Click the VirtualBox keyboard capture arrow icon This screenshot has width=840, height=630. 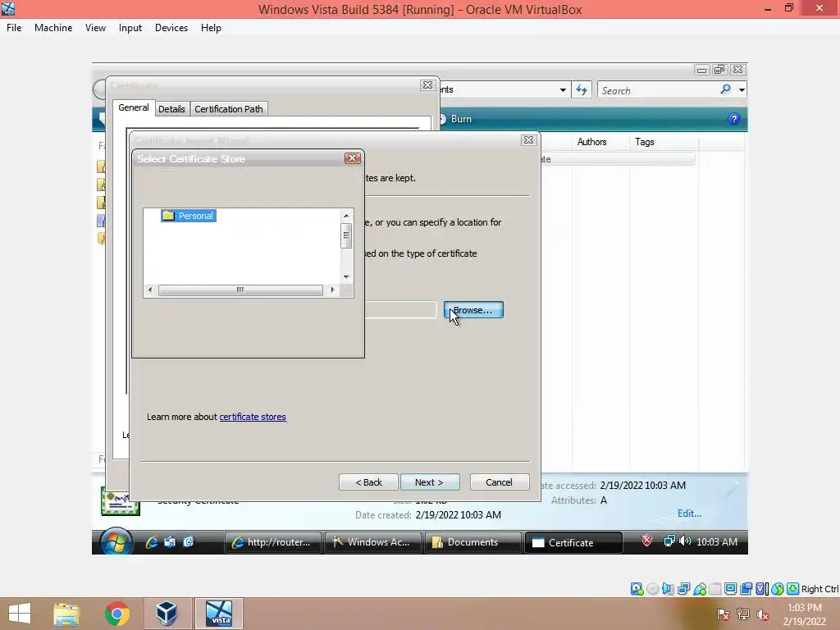point(793,589)
